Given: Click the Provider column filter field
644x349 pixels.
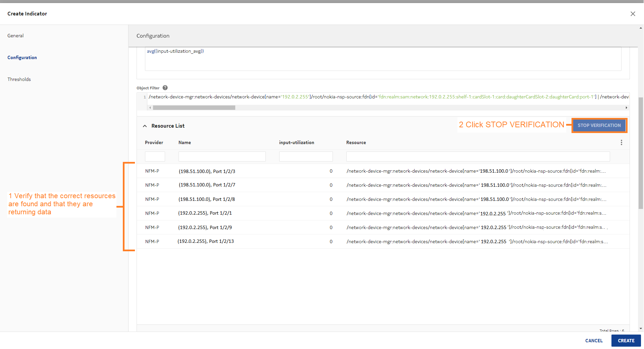Looking at the screenshot, I should [x=155, y=157].
